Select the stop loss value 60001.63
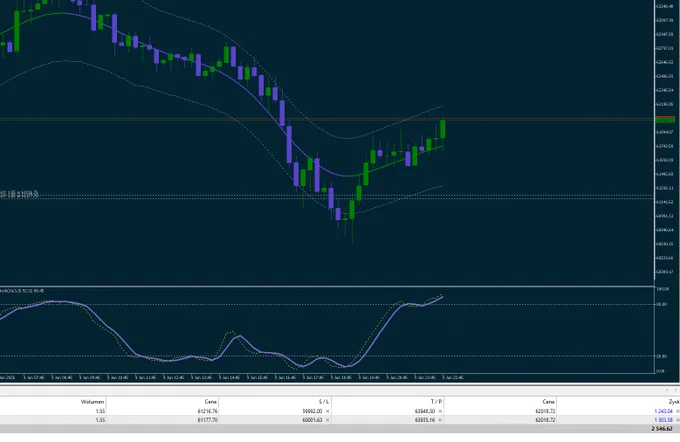The image size is (680, 442). pyautogui.click(x=312, y=420)
